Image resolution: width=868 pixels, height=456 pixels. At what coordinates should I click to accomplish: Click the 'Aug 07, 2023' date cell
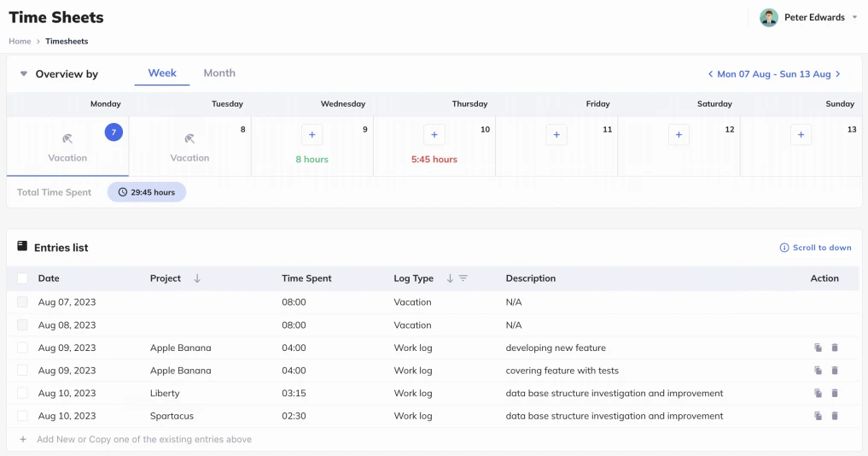[67, 302]
